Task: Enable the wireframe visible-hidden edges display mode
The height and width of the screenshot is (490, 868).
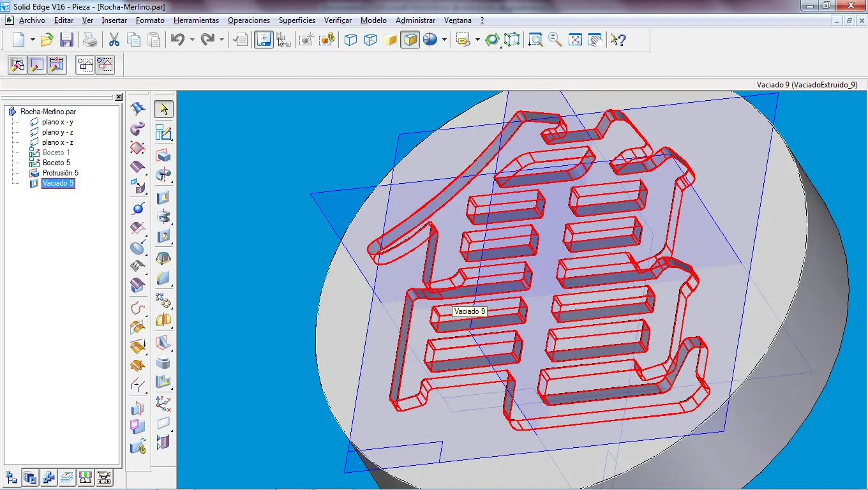Action: pos(370,40)
